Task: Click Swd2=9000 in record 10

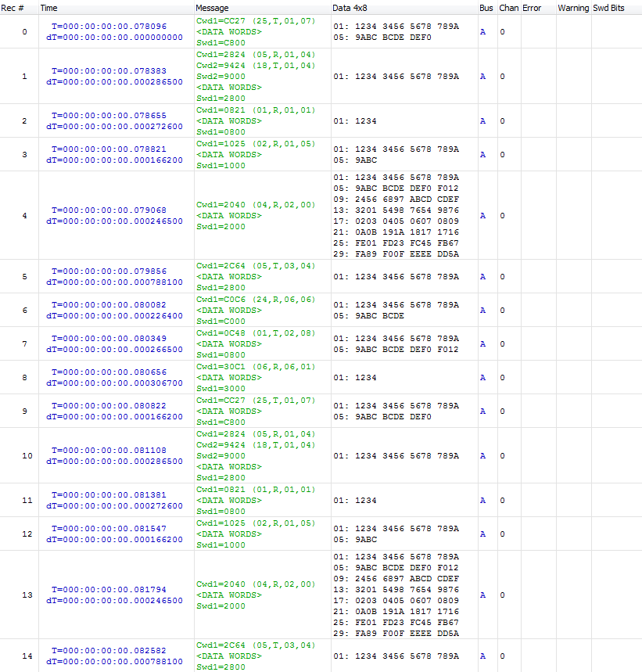Action: [x=221, y=456]
